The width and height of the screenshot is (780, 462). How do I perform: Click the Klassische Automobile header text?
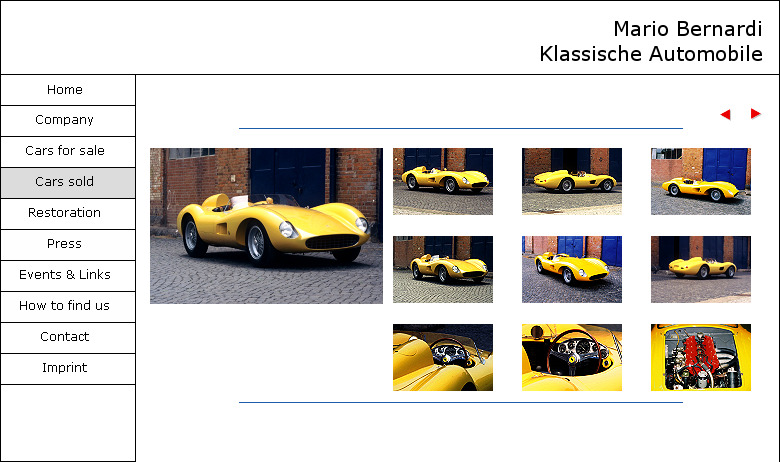tap(651, 54)
